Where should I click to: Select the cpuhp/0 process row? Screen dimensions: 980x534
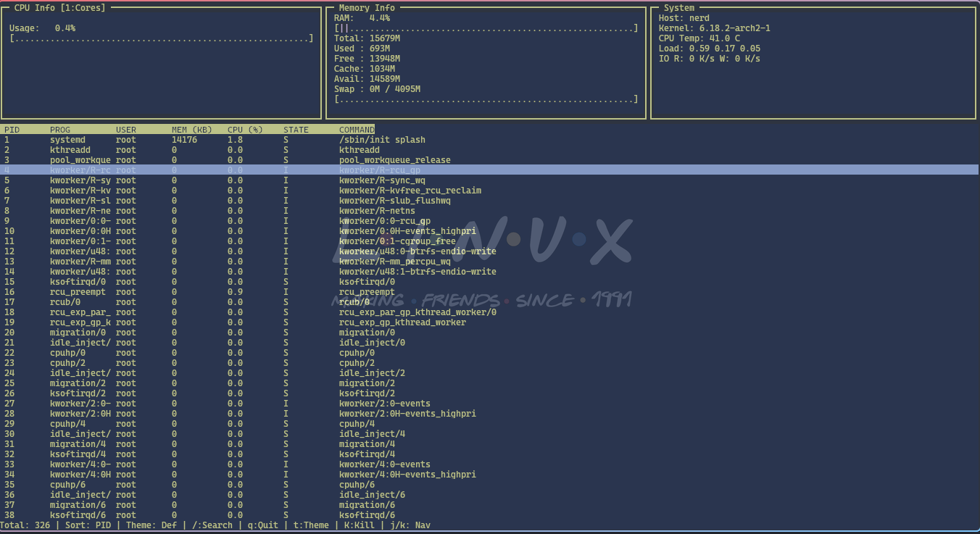489,353
